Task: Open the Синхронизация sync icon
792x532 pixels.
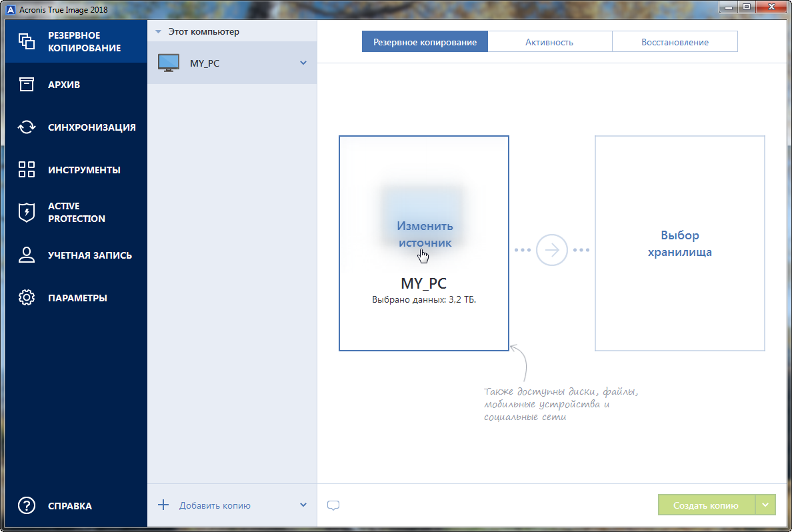Action: (x=26, y=127)
